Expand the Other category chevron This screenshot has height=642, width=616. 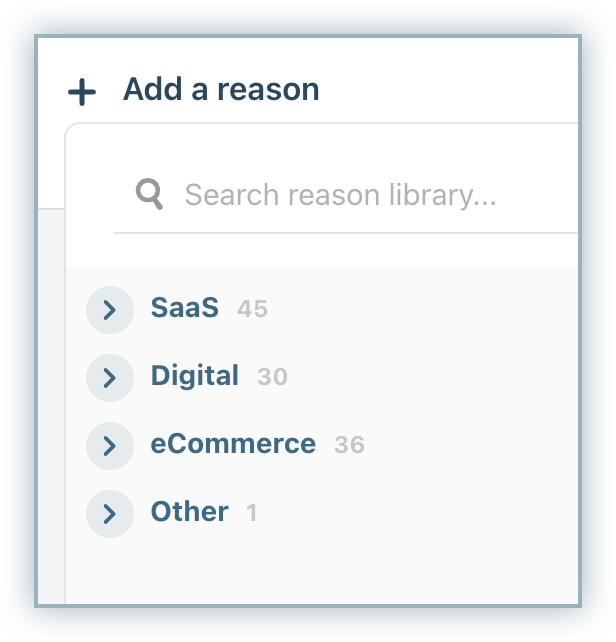[110, 514]
